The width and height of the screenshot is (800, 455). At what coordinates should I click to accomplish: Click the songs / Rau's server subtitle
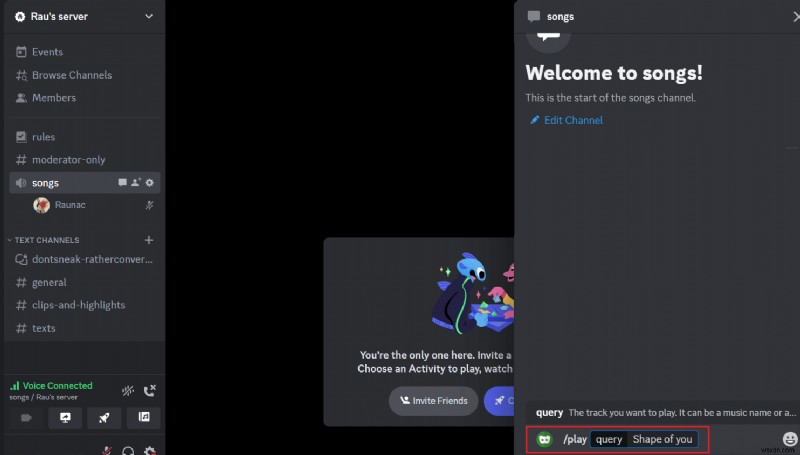coord(43,397)
